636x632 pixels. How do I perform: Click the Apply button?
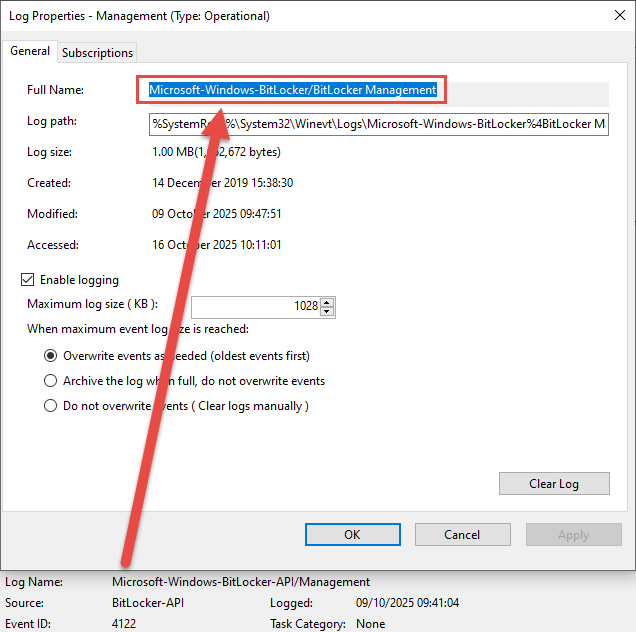(573, 535)
